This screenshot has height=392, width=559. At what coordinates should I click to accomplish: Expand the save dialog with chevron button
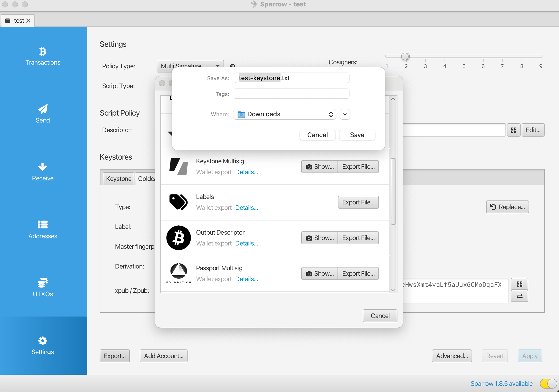[345, 114]
